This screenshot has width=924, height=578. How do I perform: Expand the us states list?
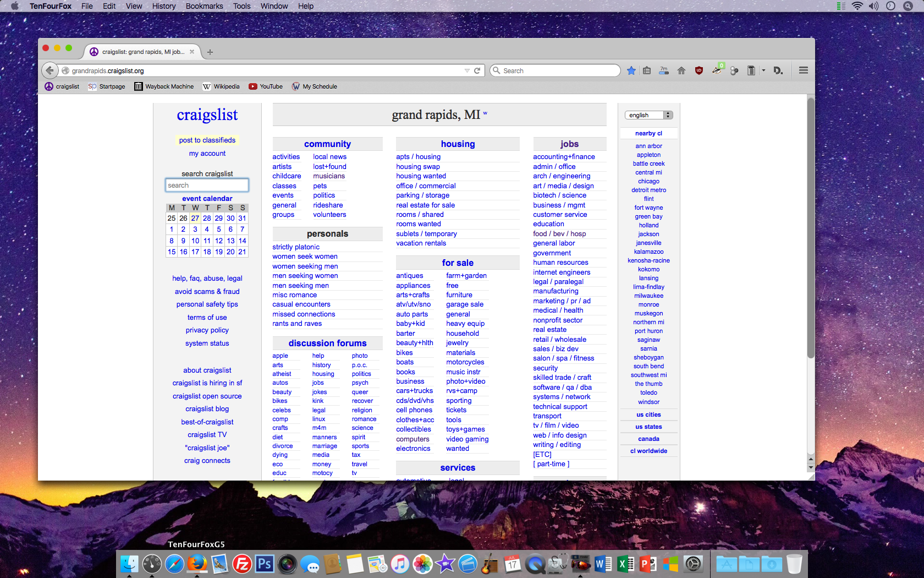(x=649, y=427)
